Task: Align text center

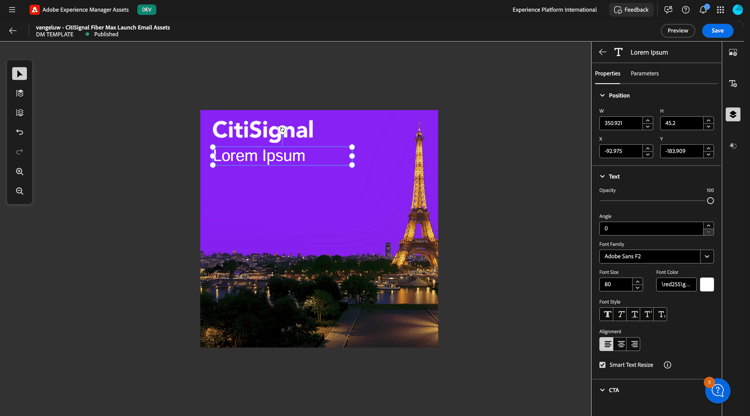Action: tap(620, 344)
